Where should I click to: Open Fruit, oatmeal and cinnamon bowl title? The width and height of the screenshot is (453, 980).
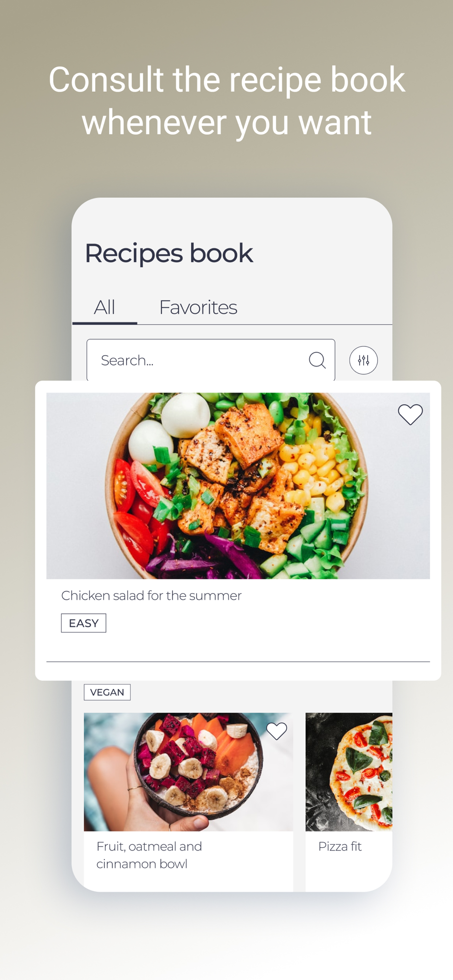pos(149,855)
